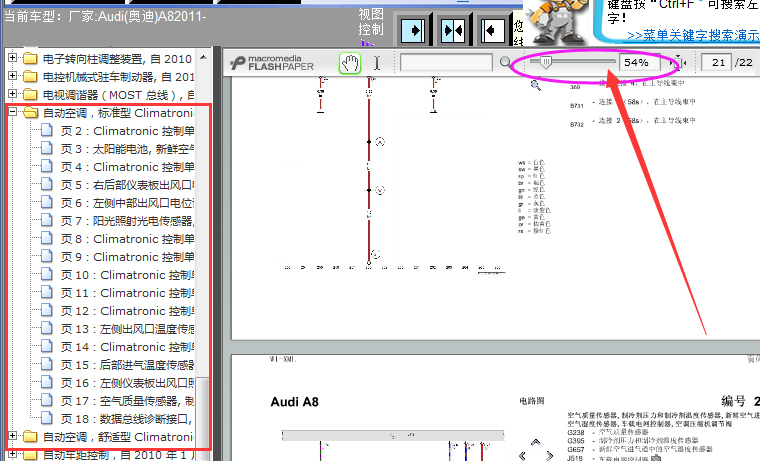Click the FlashPaper search text box
The height and width of the screenshot is (461, 760).
446,63
